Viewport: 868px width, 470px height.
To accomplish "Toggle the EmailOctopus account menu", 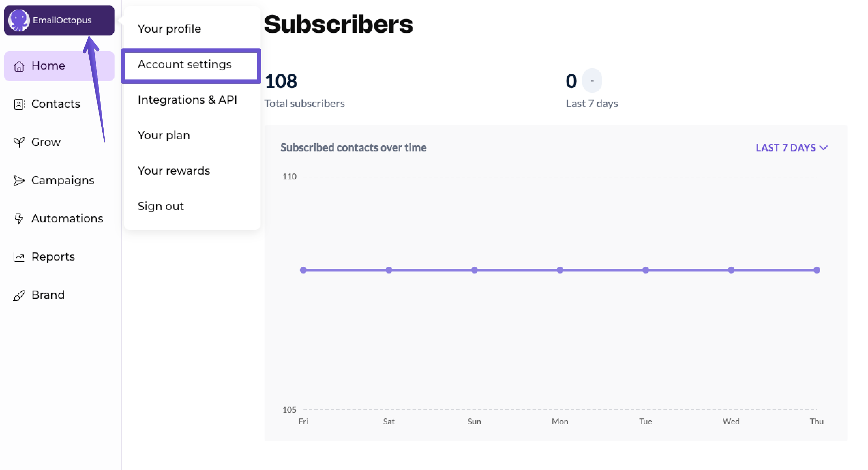I will [62, 20].
